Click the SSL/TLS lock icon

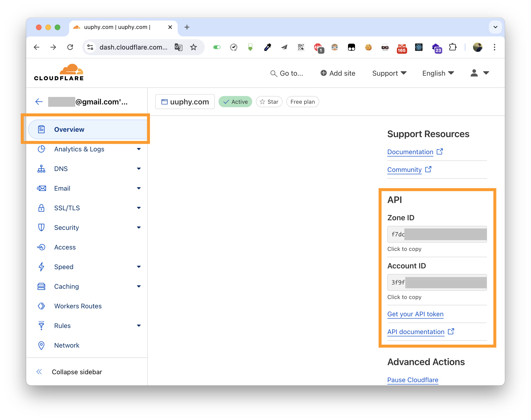[x=41, y=208]
